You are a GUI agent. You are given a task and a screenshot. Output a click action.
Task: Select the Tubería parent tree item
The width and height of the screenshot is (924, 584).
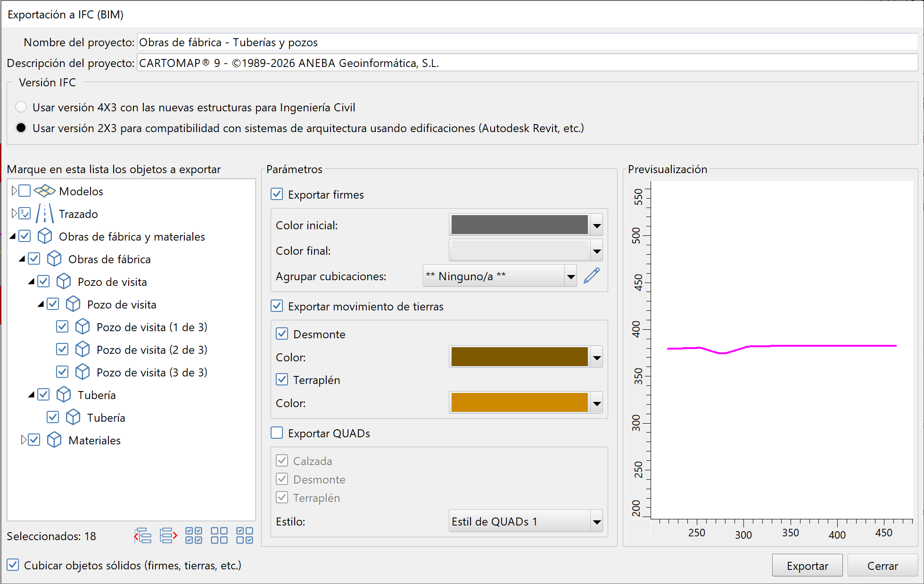[97, 395]
